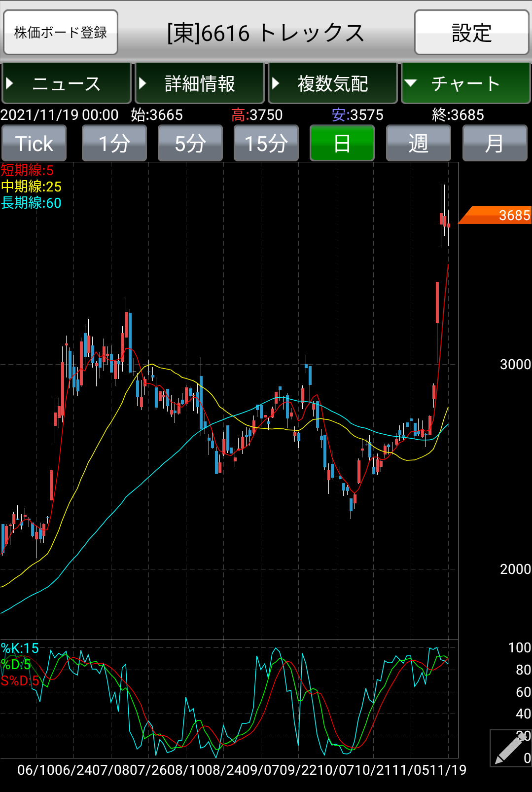Tap the 短期線:5 legend label
This screenshot has width=532, height=792.
(27, 170)
